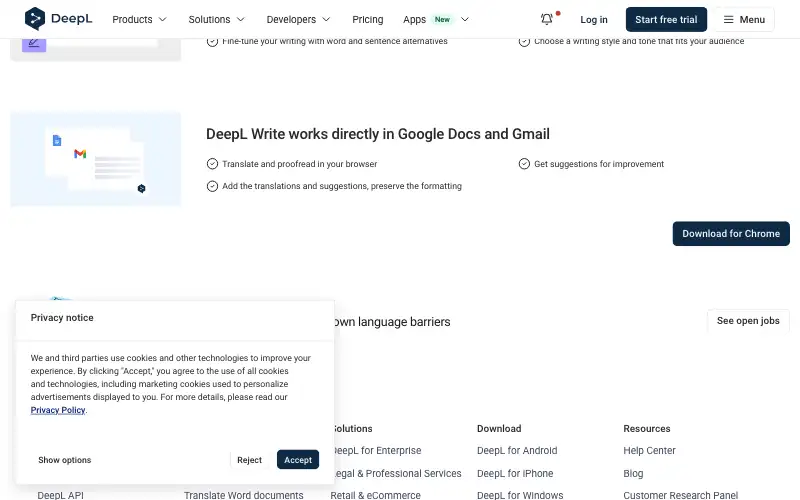Click Download for Chrome button
This screenshot has height=500, width=800.
731,234
